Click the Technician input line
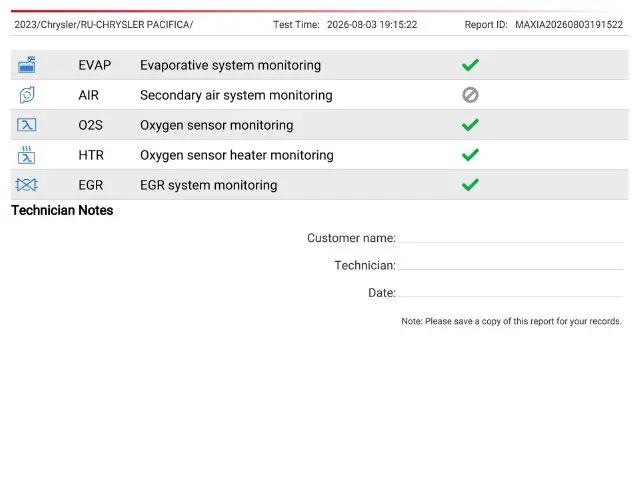Viewport: 640px width, 480px height. pyautogui.click(x=511, y=265)
